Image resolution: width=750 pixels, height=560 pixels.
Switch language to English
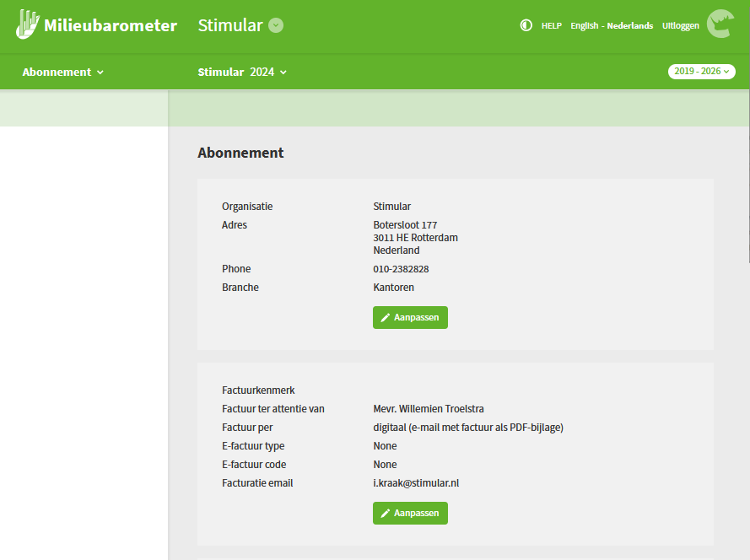click(x=584, y=26)
